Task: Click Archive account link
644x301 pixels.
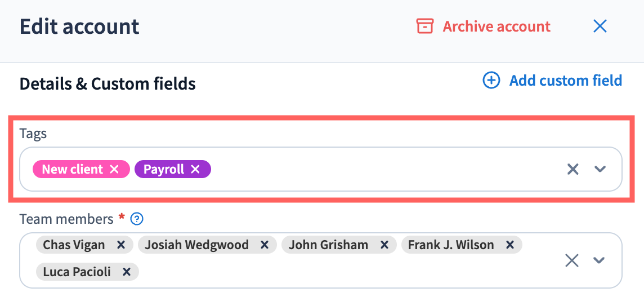Action: point(497,26)
